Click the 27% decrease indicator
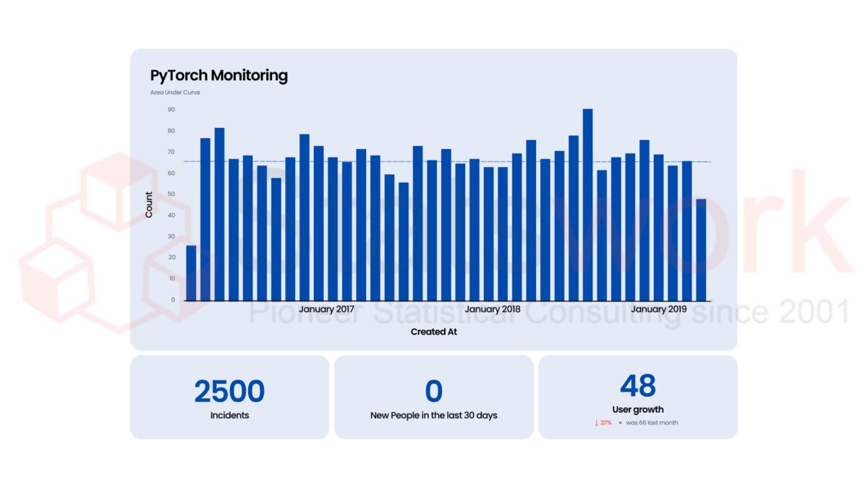The width and height of the screenshot is (868, 488). [606, 423]
